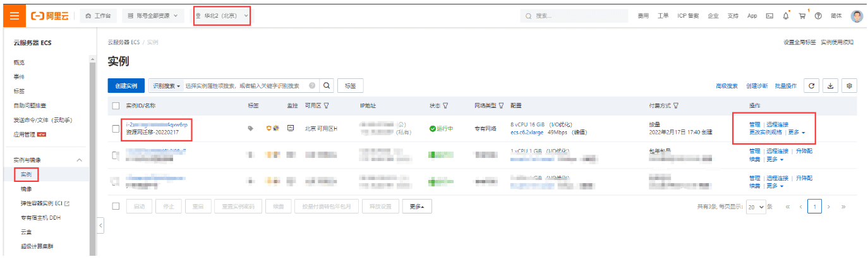The image size is (868, 264).
Task: Filter by 可用区 funnel icon
Action: tap(327, 106)
